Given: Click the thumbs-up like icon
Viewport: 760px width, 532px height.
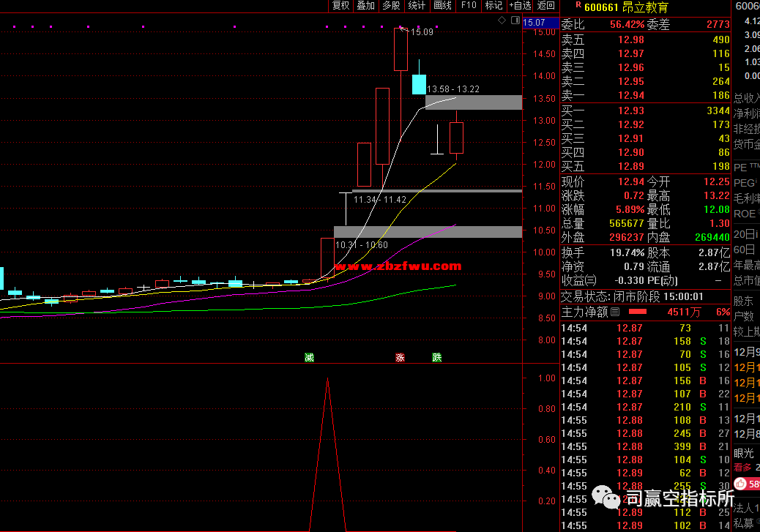Looking at the screenshot, I should [x=740, y=484].
